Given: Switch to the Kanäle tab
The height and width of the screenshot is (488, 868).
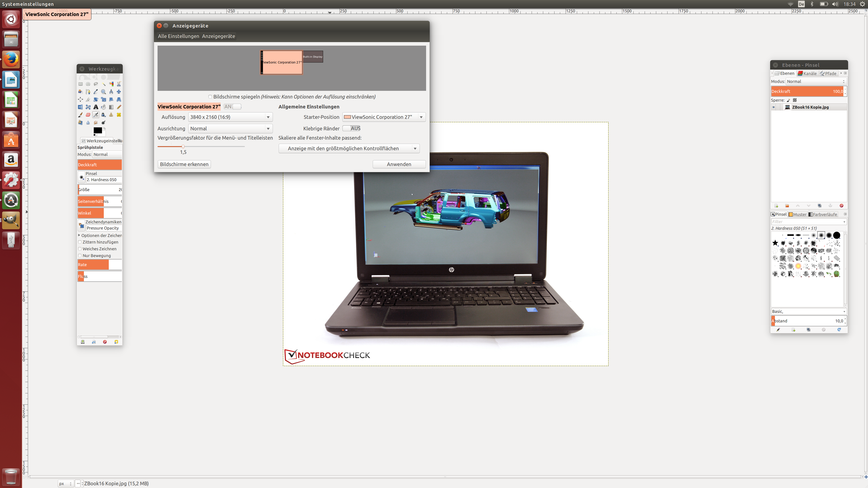Looking at the screenshot, I should pos(807,73).
